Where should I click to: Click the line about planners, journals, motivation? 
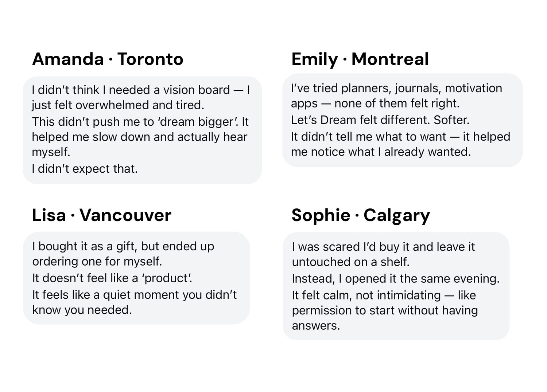coord(396,88)
